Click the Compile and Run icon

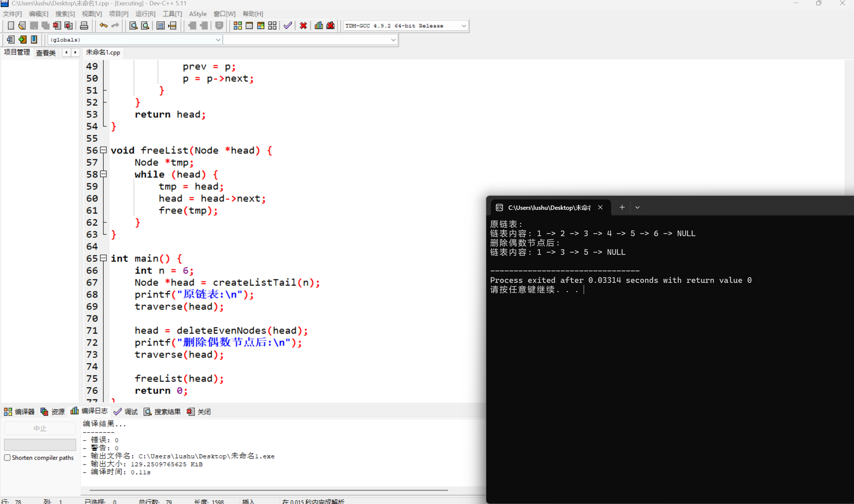(x=261, y=26)
